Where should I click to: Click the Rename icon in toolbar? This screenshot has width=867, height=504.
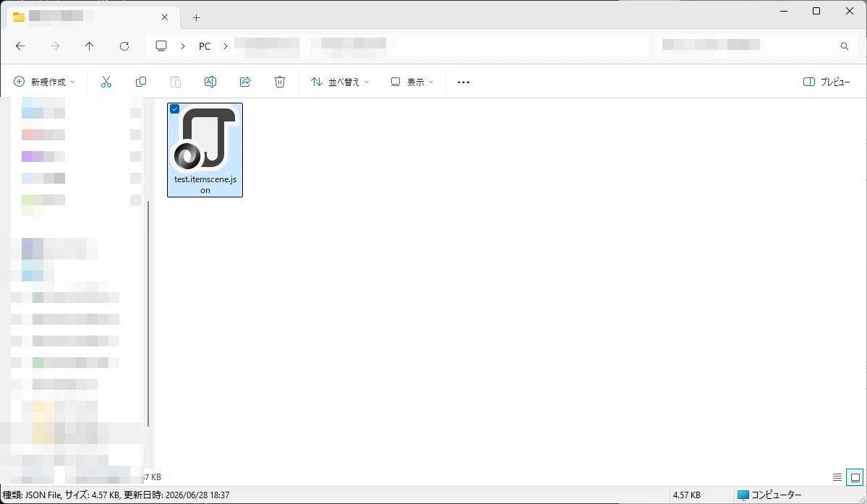tap(210, 82)
